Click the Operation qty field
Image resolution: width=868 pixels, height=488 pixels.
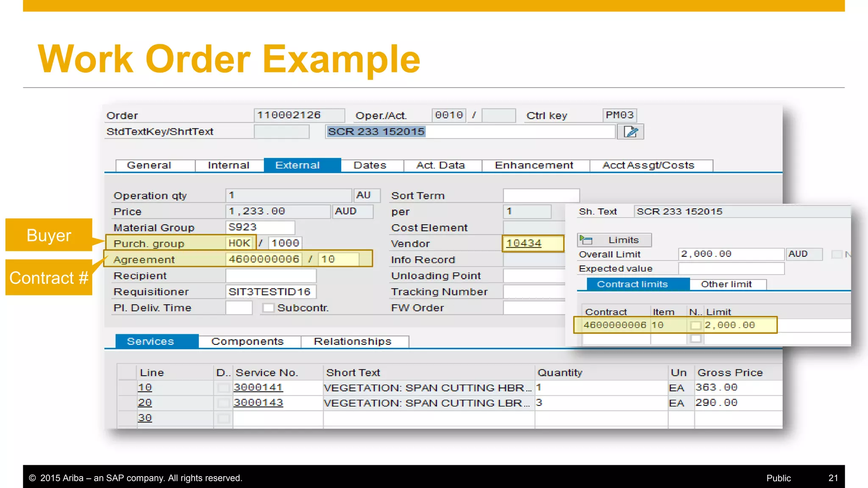pos(289,195)
